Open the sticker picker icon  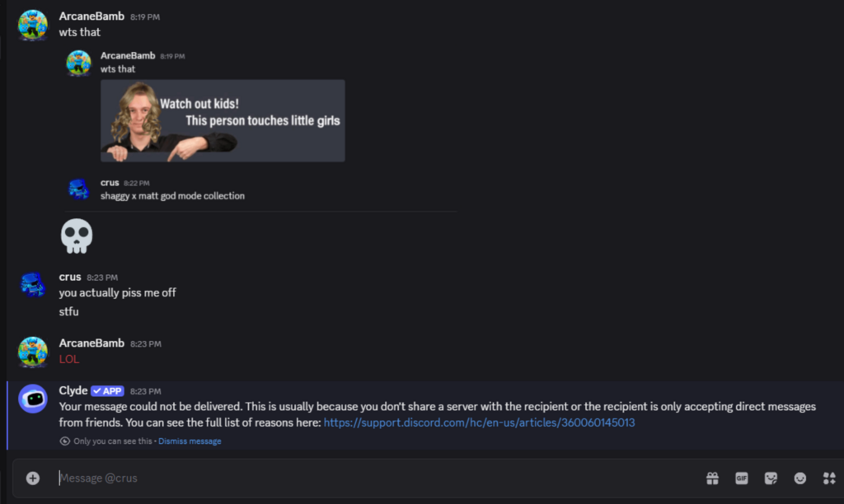tap(771, 478)
